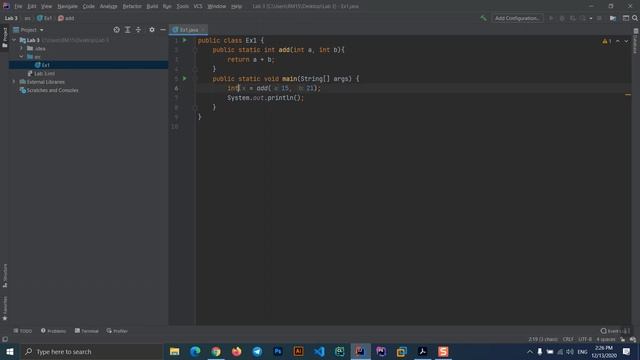
Task: Toggle tool window bars icon in bottom-left corner
Action: click(5, 340)
